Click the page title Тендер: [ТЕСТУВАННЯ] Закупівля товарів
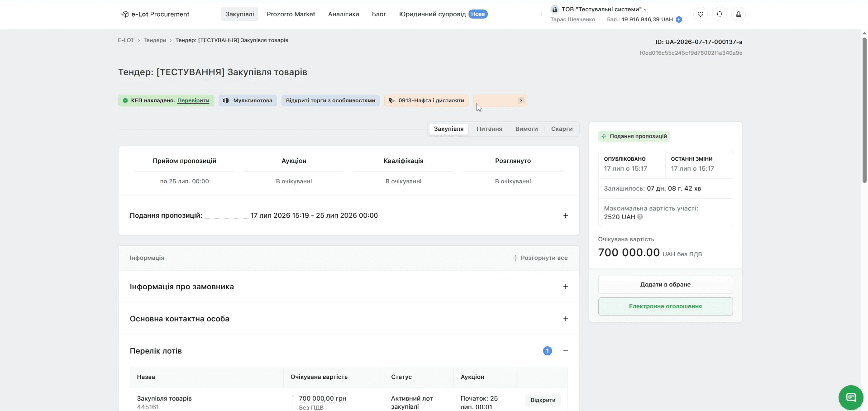Viewport: 868px width, 411px height. [213, 72]
